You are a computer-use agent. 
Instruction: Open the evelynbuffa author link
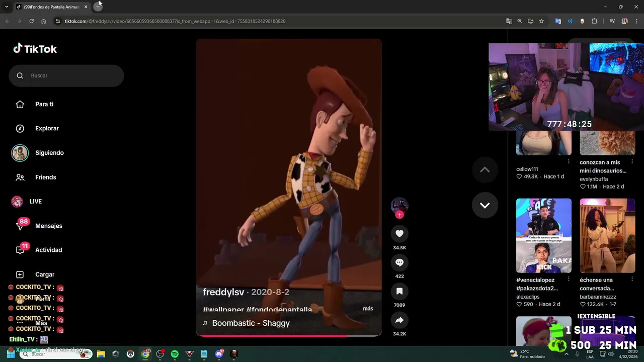click(x=594, y=179)
